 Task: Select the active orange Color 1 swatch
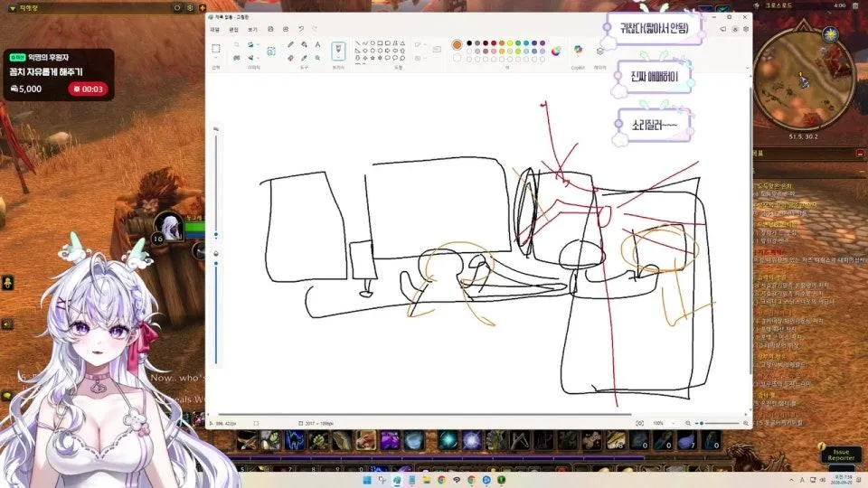tap(457, 45)
